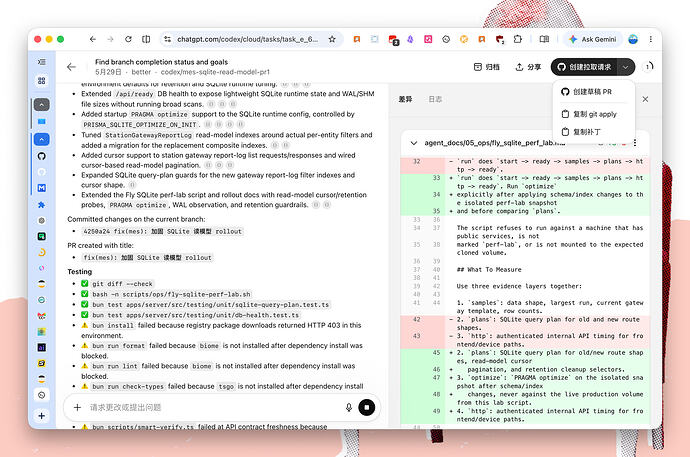Image resolution: width=690 pixels, height=457 pixels.
Task: Start voice input with the microphone icon
Action: point(349,407)
